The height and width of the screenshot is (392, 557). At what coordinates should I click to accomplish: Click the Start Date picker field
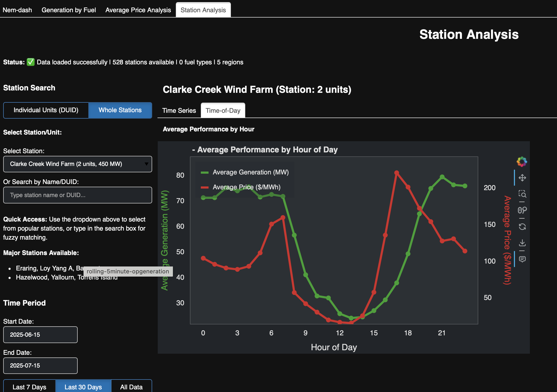pos(40,335)
